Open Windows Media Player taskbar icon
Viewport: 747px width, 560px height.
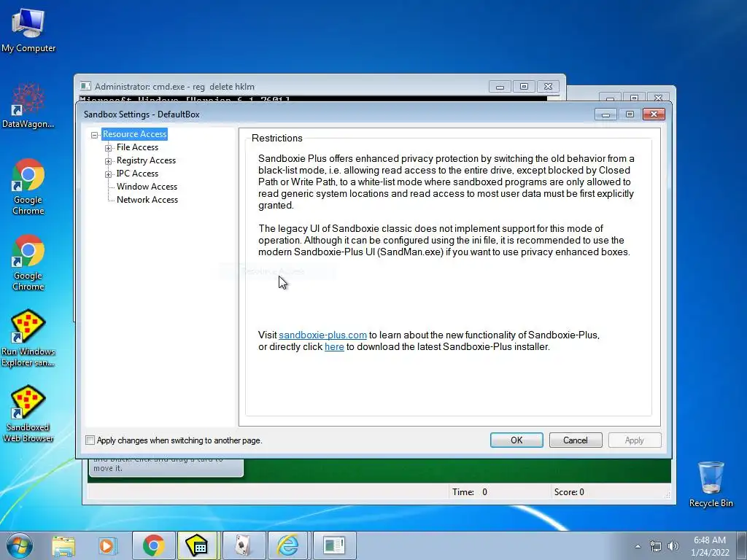[107, 545]
